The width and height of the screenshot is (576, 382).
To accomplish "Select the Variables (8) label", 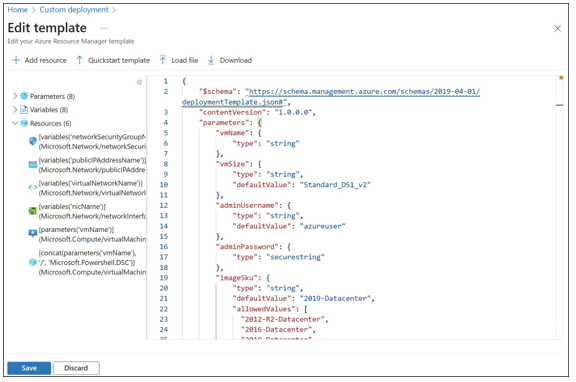I will pyautogui.click(x=49, y=109).
